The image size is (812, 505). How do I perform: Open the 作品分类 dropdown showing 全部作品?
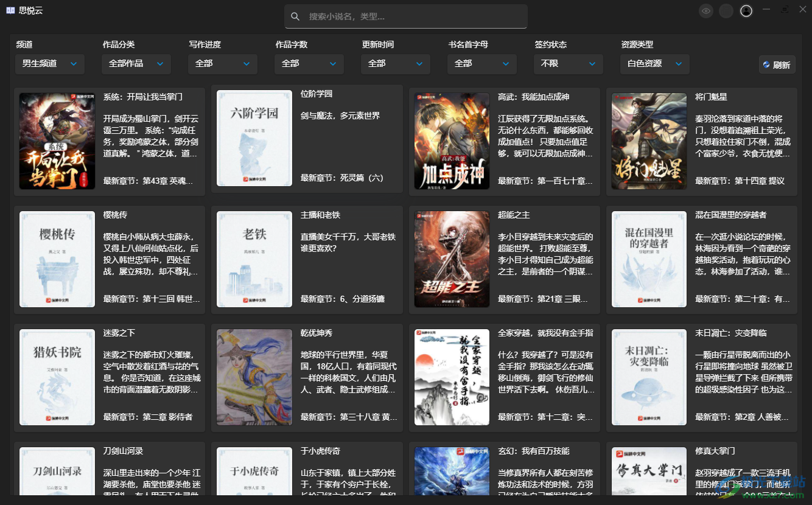coord(136,63)
